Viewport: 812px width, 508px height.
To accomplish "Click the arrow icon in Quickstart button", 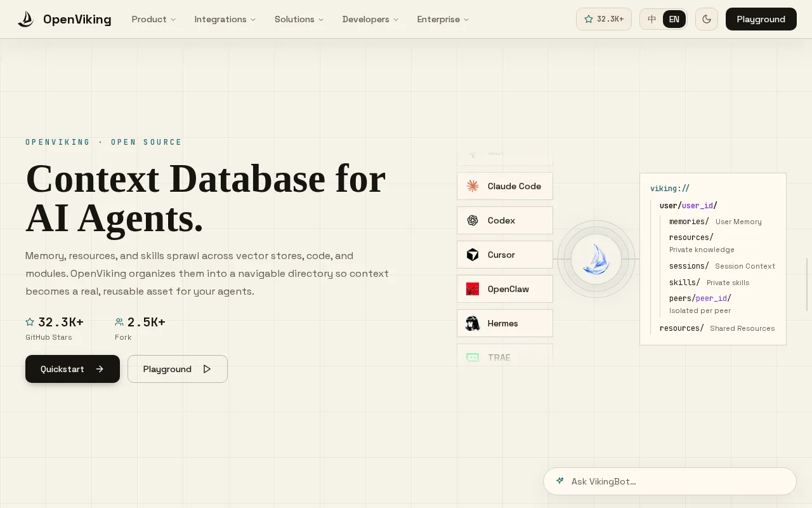I will click(100, 369).
